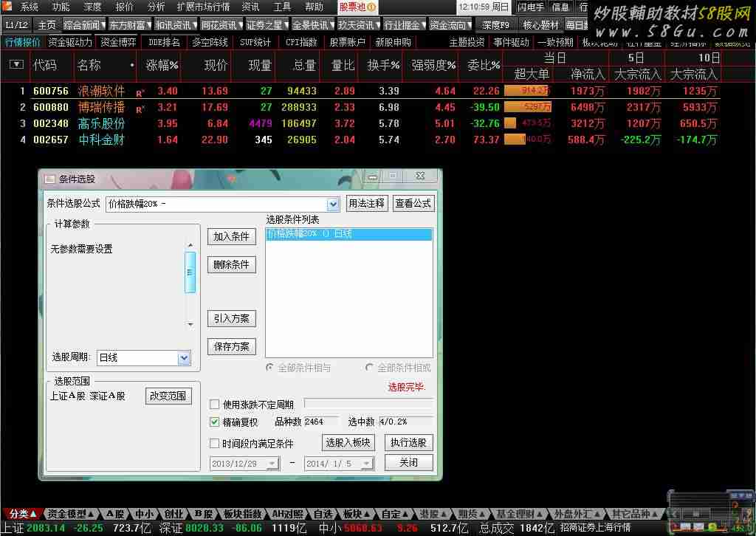Click the 查看公式 button
This screenshot has height=536, width=756.
(x=413, y=204)
